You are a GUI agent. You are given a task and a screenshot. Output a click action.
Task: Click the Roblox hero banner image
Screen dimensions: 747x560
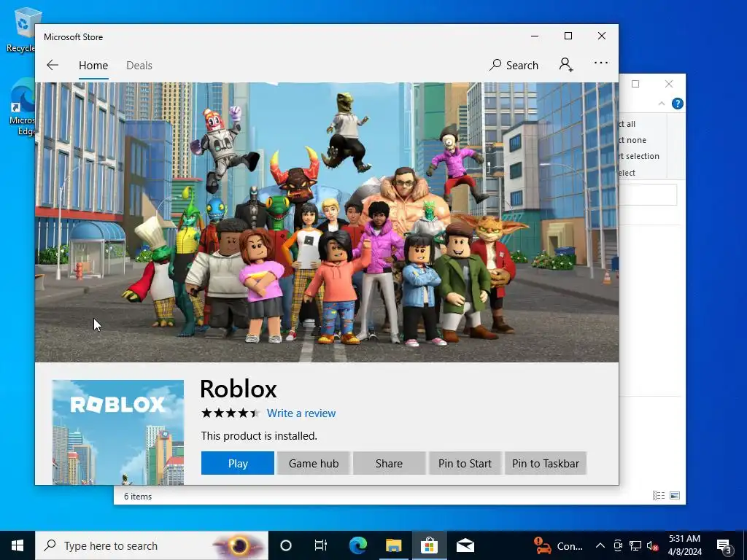pos(327,222)
